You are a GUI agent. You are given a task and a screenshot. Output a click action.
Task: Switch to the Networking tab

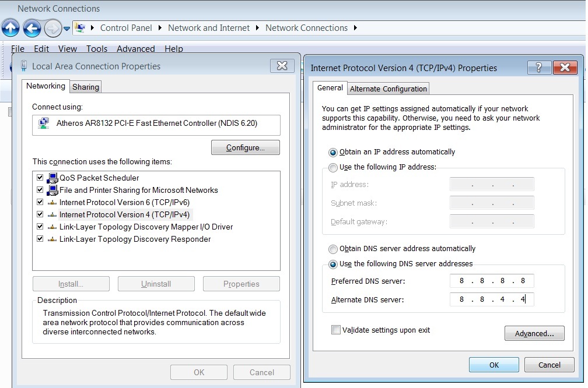pyautogui.click(x=45, y=86)
